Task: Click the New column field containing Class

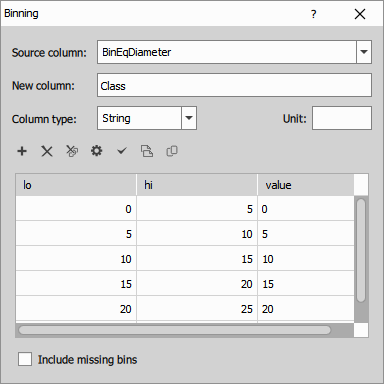Action: tap(234, 85)
